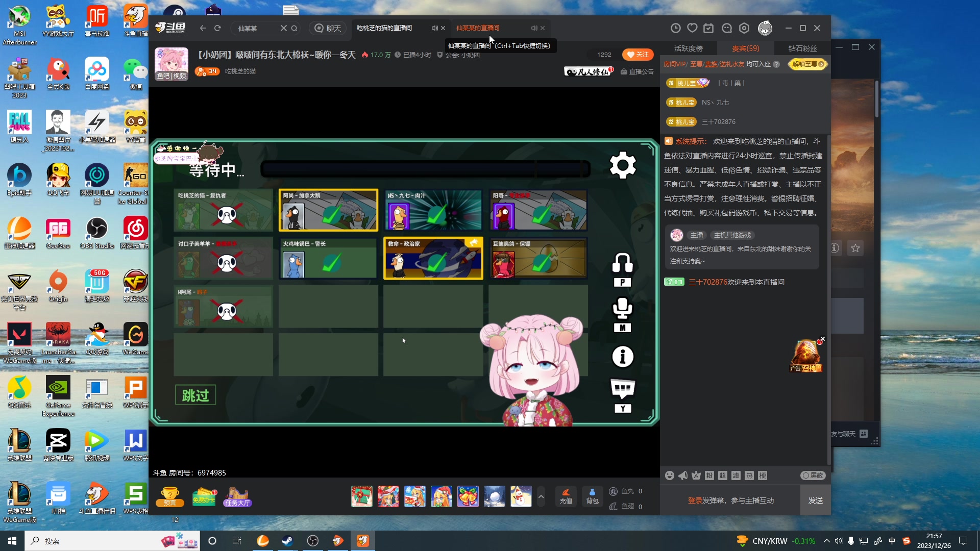Switch to 活跃度榜 tab
The image size is (980, 551).
point(688,48)
